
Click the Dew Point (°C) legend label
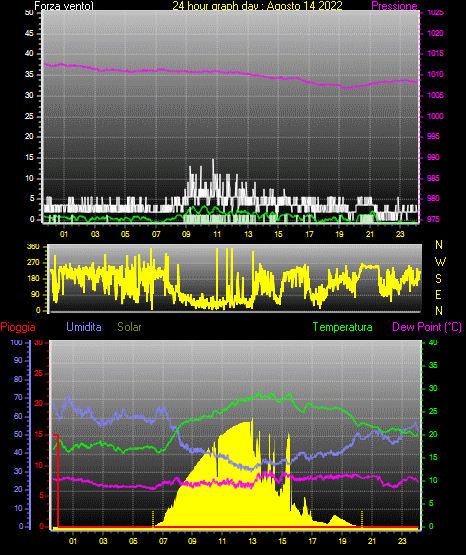pyautogui.click(x=427, y=327)
